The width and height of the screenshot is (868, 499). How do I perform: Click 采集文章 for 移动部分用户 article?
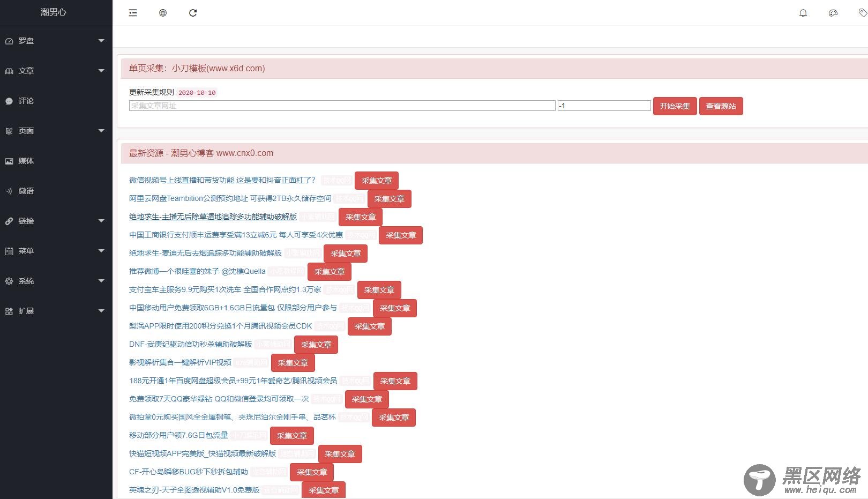pos(292,436)
